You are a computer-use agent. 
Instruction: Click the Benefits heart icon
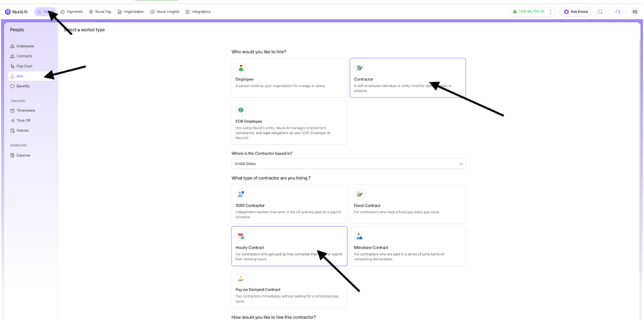coord(12,86)
